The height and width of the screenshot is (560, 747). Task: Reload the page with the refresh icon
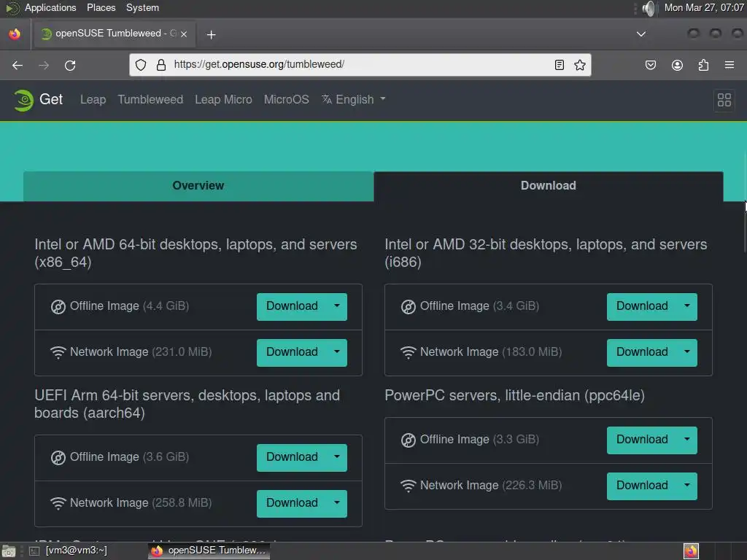(70, 65)
